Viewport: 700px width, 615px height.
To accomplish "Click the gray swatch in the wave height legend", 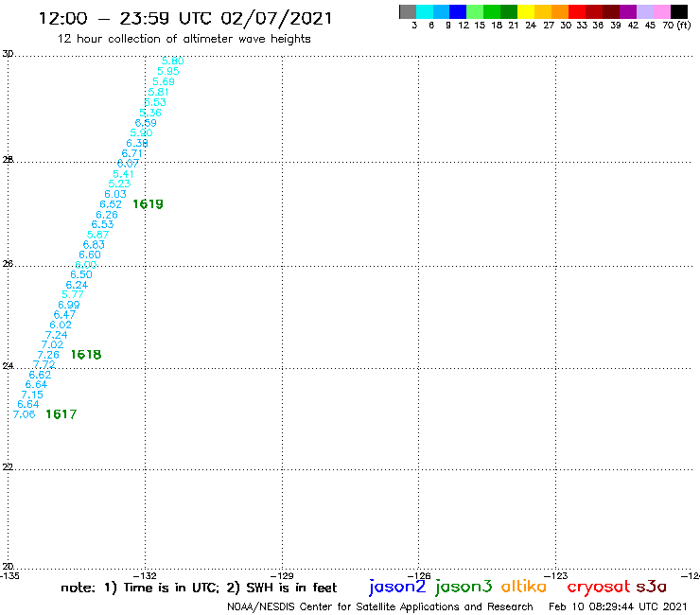I will pyautogui.click(x=408, y=11).
